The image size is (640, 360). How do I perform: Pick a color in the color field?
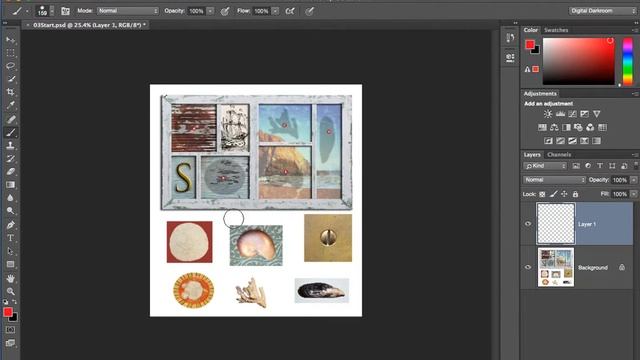click(x=578, y=62)
